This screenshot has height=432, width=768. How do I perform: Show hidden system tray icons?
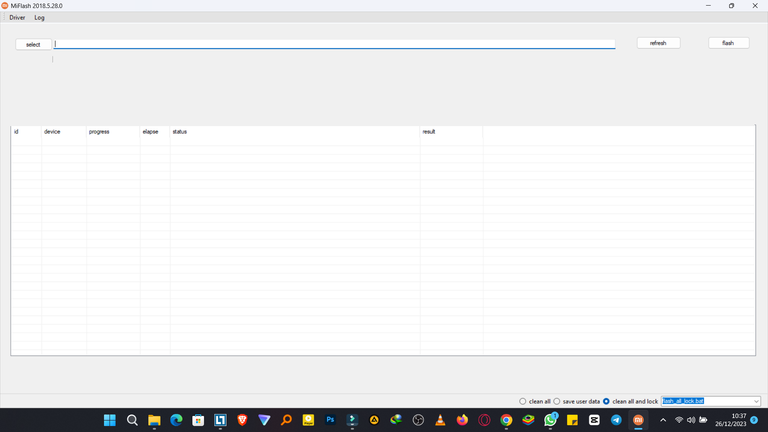pos(663,420)
